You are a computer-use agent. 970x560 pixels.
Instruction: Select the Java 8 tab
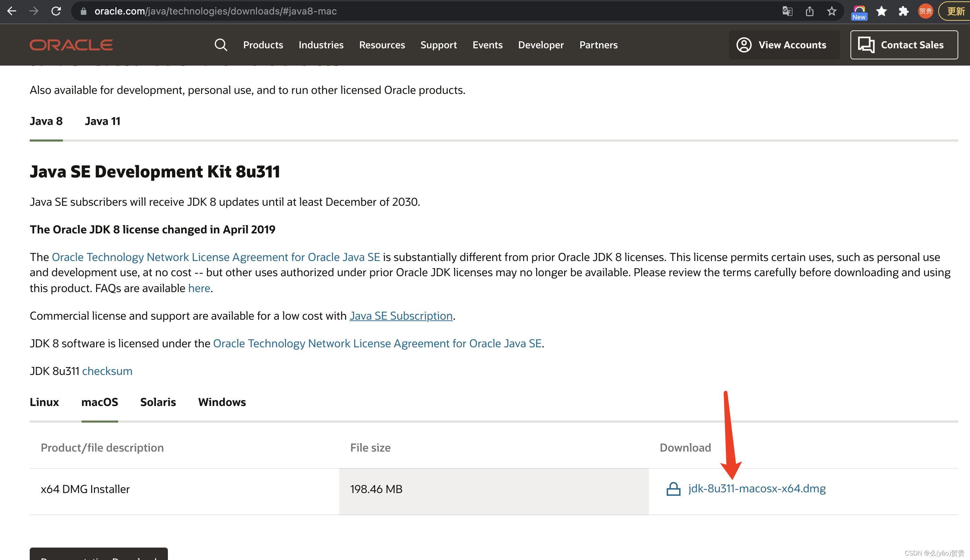coord(46,121)
